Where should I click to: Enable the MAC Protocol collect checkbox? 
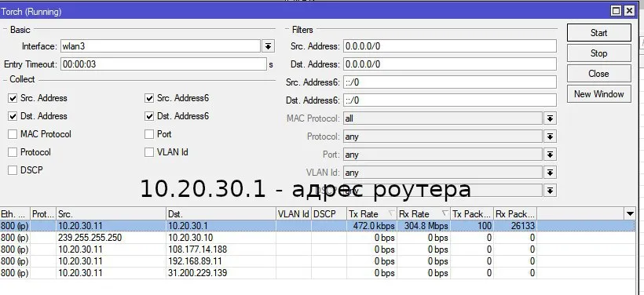pyautogui.click(x=13, y=134)
